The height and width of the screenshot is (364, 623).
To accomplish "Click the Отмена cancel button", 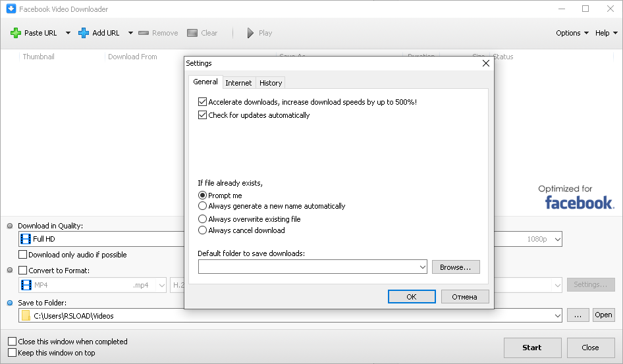I will 464,296.
